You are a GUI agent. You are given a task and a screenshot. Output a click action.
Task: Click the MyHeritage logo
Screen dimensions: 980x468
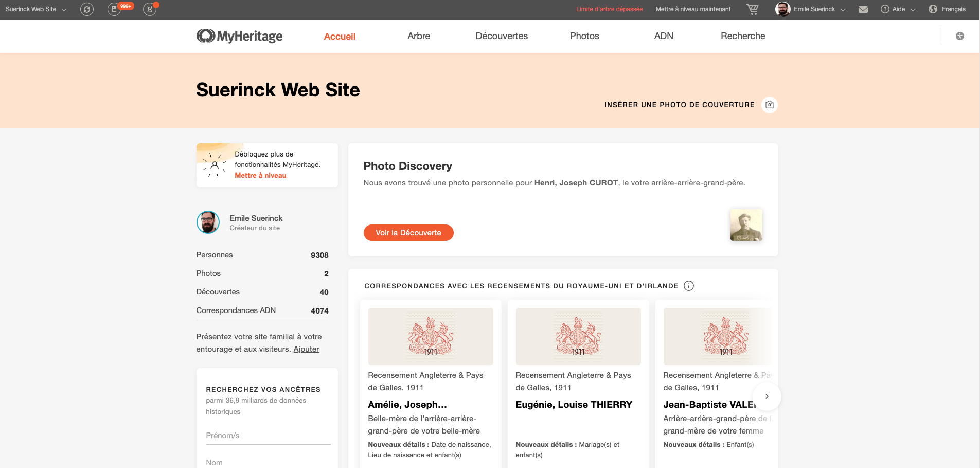point(240,36)
